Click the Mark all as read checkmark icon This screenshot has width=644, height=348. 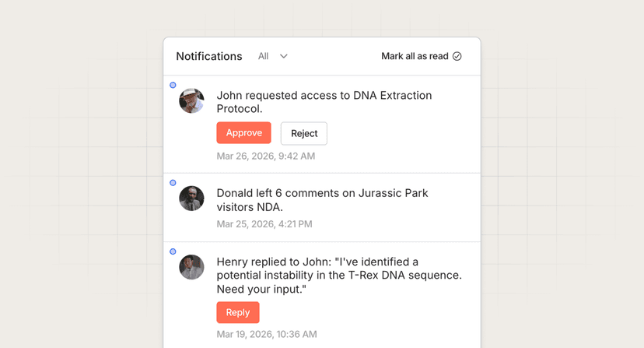point(457,56)
